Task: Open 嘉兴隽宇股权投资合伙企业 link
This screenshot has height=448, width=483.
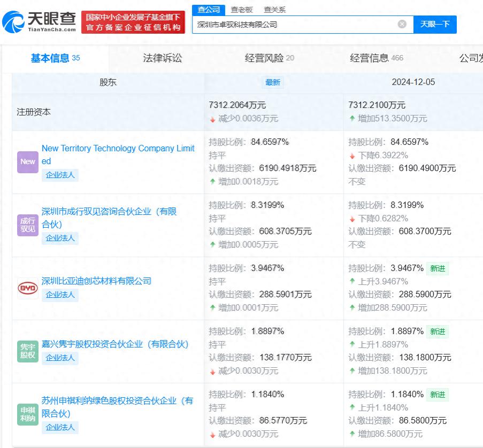Action: point(115,344)
